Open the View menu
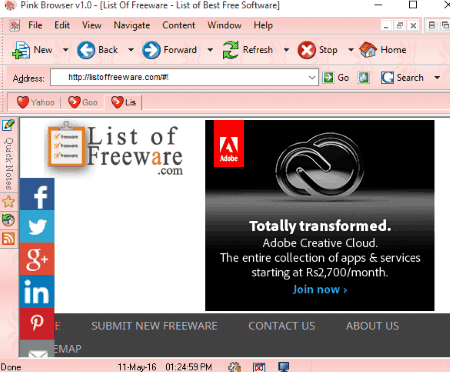 coord(92,25)
